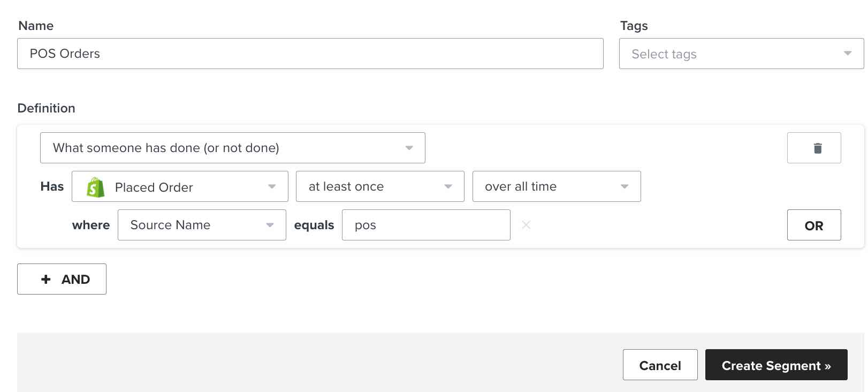Click the plus icon on the AND button
Viewport: 868px width, 392px height.
[x=46, y=279]
